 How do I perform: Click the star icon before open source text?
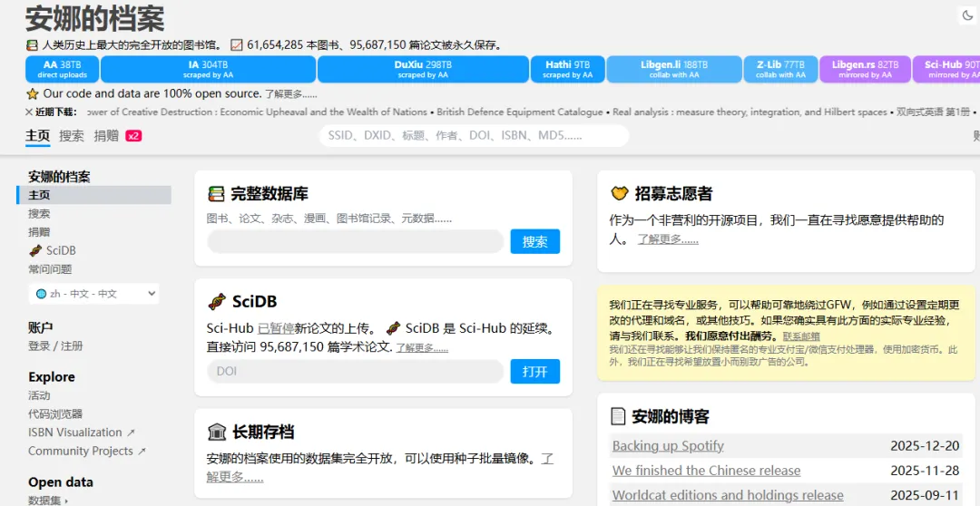click(33, 94)
